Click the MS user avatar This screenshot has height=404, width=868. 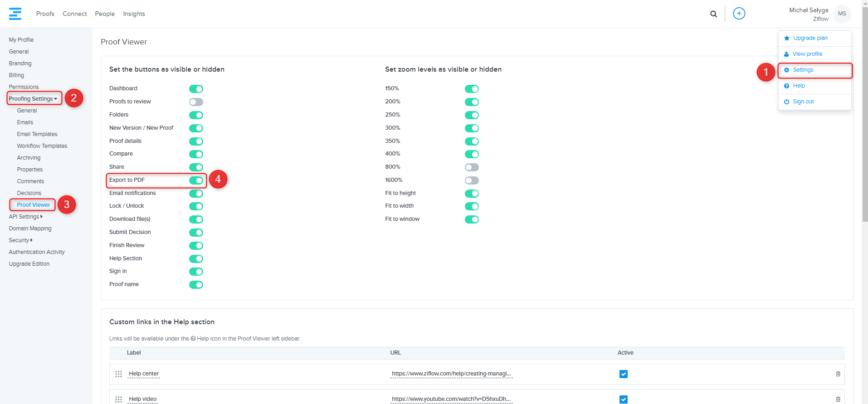pyautogui.click(x=842, y=14)
